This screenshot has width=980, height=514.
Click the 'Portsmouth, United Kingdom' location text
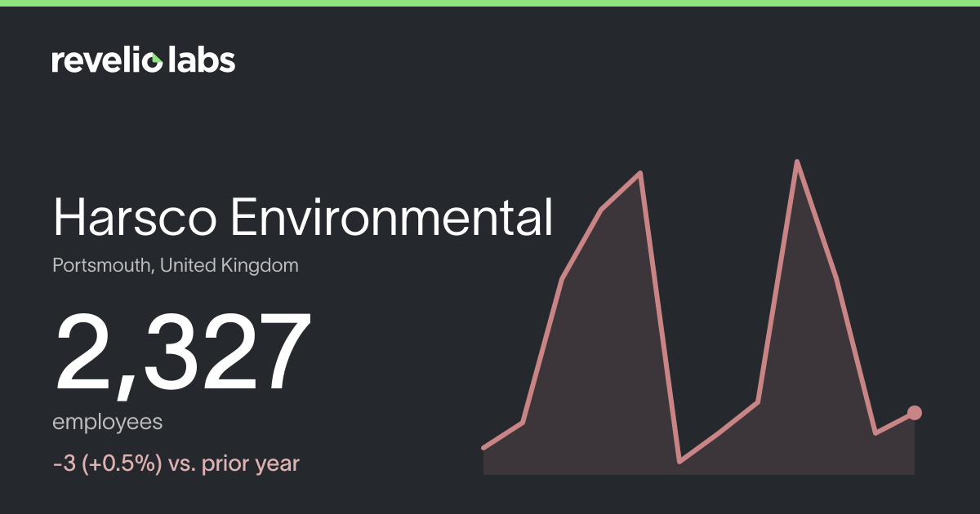pos(176,266)
